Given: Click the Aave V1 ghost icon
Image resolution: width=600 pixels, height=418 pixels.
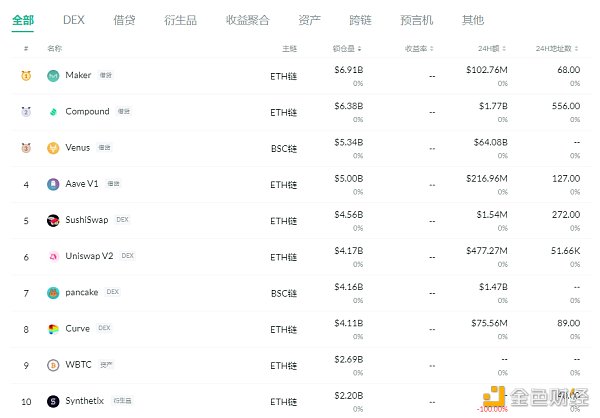Looking at the screenshot, I should 53,184.
